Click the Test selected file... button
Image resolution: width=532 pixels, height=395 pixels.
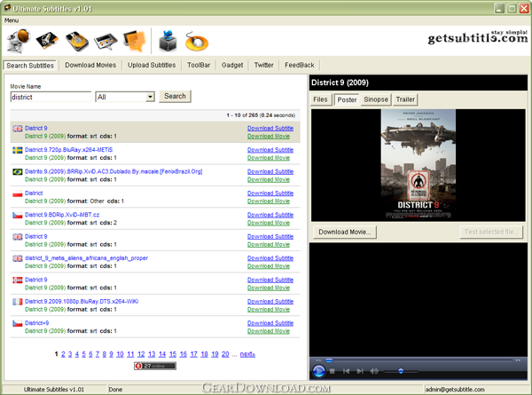coord(491,232)
